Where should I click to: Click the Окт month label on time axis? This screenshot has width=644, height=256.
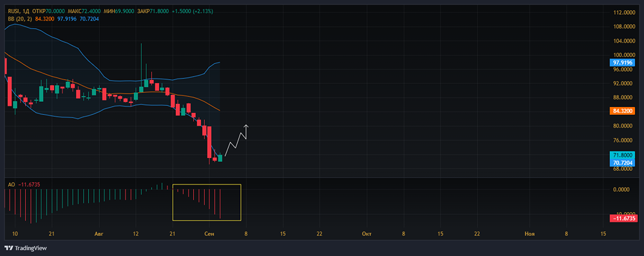pos(367,234)
